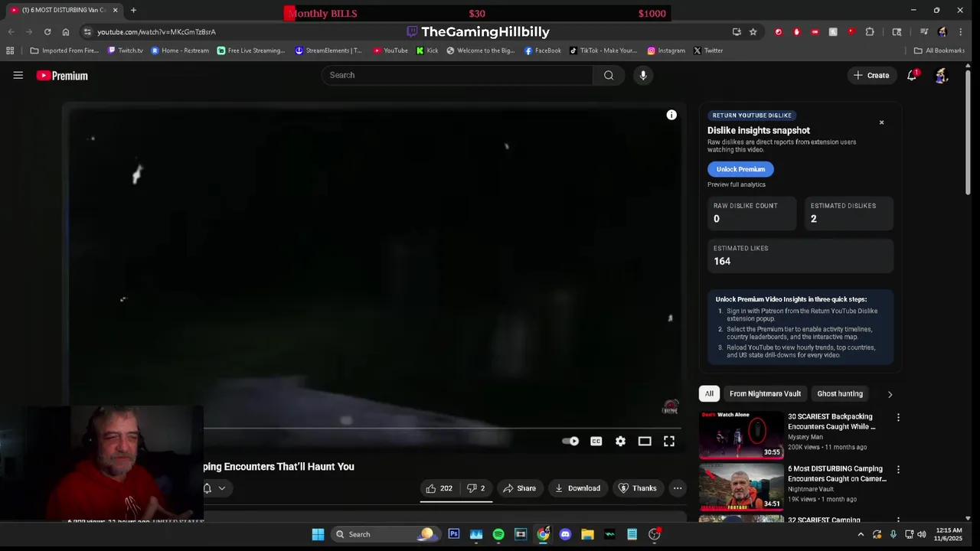Click the Create button
Viewport: 980px width, 551px height.
871,75
